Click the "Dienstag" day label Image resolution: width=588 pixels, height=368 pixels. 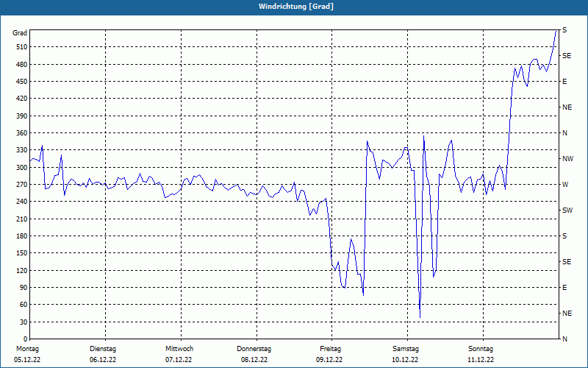(103, 349)
